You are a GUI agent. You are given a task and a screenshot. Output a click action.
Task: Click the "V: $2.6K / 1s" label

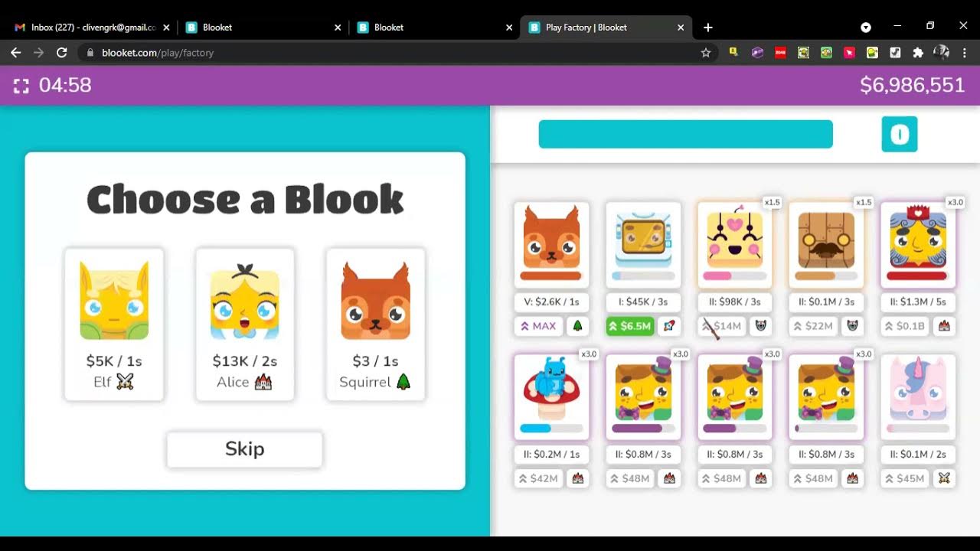click(x=551, y=302)
